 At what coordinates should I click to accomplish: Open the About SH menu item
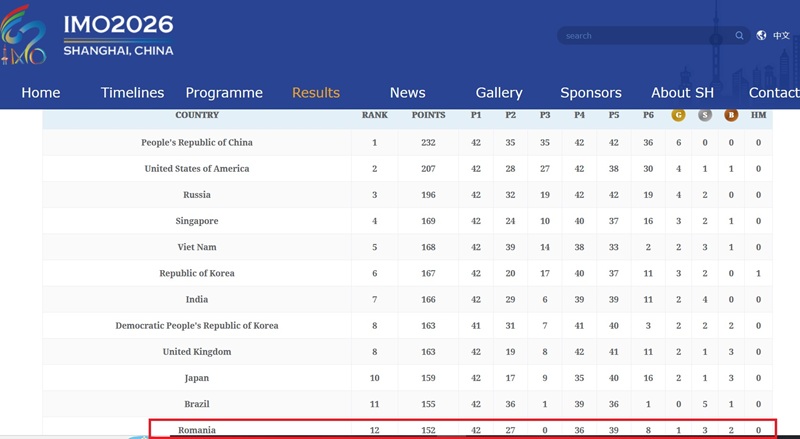[x=682, y=92]
